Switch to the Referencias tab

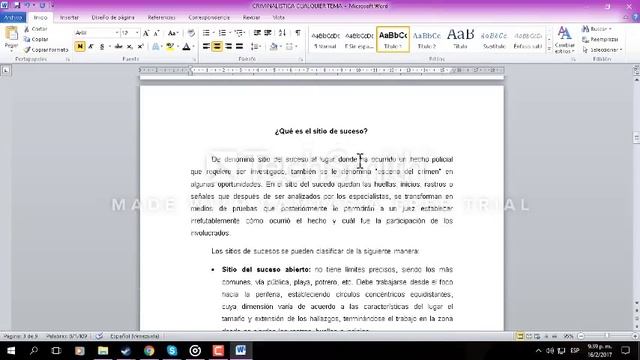pos(162,18)
